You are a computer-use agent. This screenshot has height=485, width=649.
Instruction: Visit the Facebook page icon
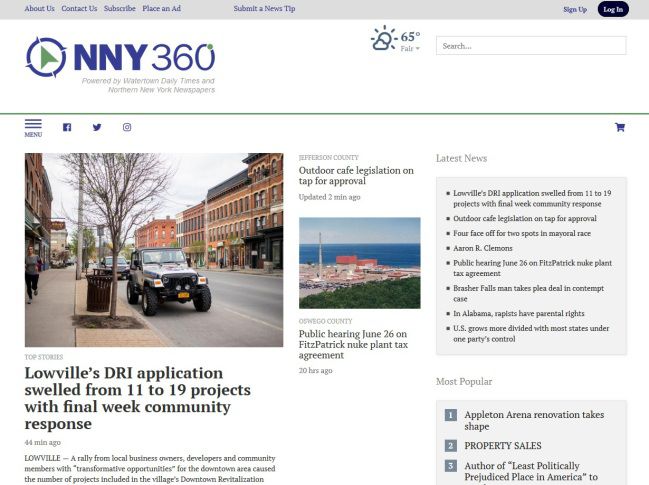pyautogui.click(x=67, y=127)
